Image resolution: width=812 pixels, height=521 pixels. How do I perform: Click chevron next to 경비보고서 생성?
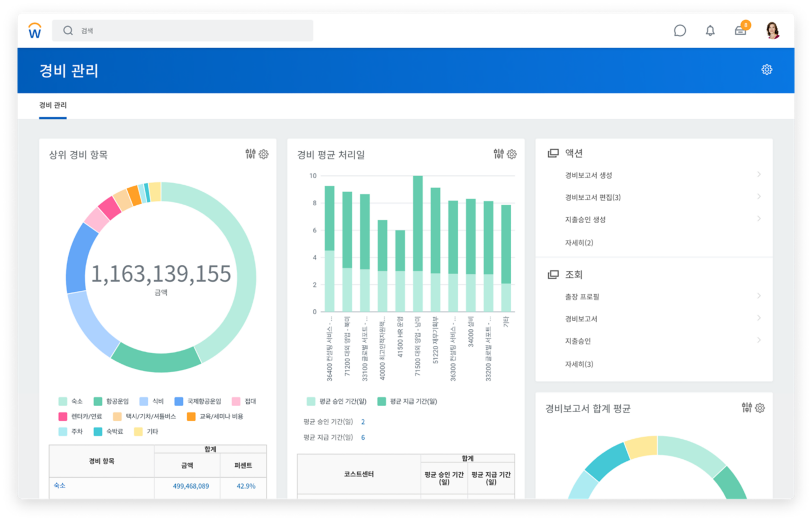pos(759,174)
